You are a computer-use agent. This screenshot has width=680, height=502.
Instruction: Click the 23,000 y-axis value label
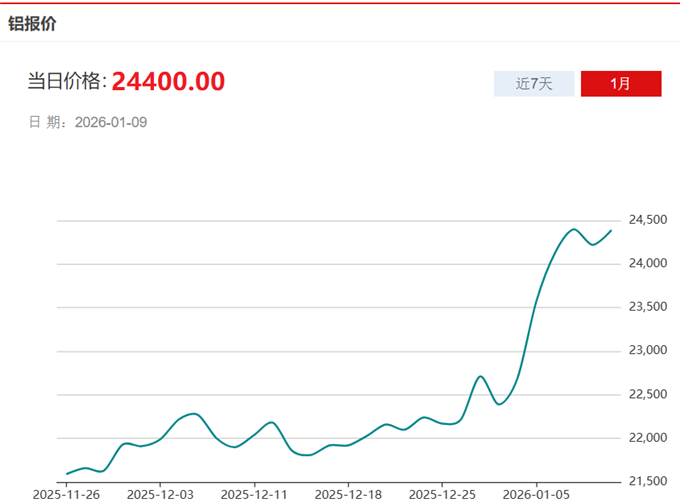[649, 351]
